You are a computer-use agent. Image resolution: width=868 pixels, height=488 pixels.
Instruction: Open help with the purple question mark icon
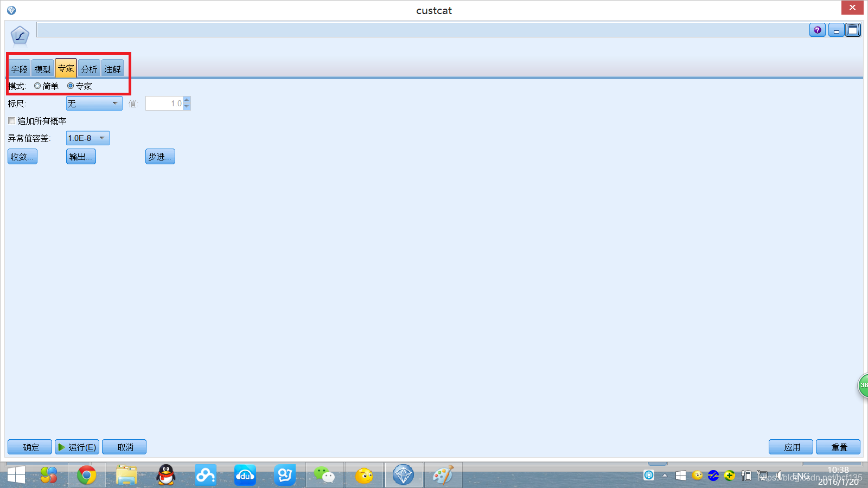pyautogui.click(x=818, y=30)
